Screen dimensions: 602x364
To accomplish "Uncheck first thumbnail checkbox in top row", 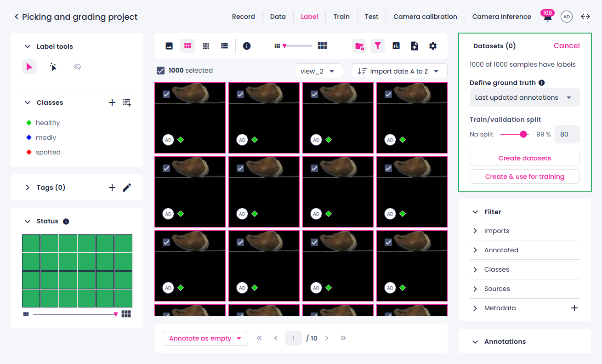I will coord(166,94).
